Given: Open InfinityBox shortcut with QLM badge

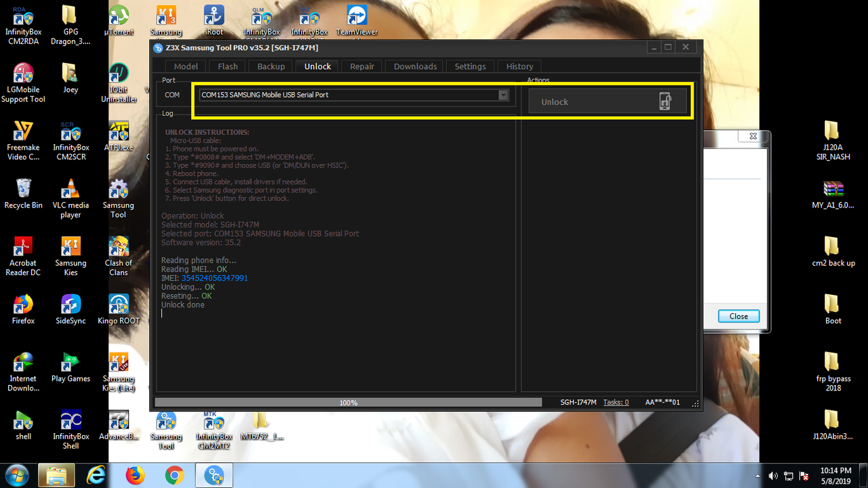Looking at the screenshot, I should (262, 20).
